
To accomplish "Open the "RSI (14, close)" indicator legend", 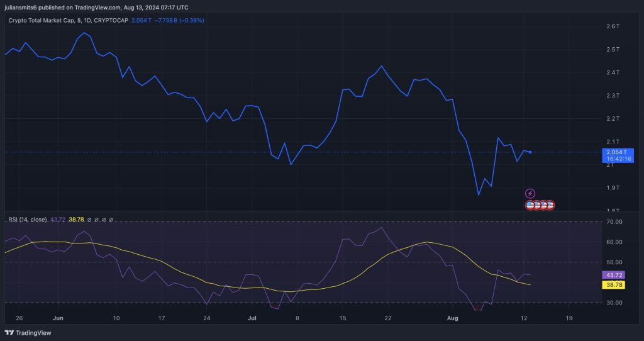I will (28, 220).
